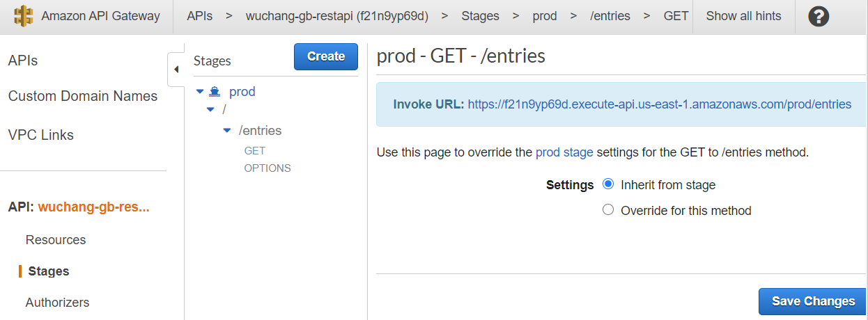Select the OPTIONS method in tree
The image size is (868, 320).
(x=267, y=168)
